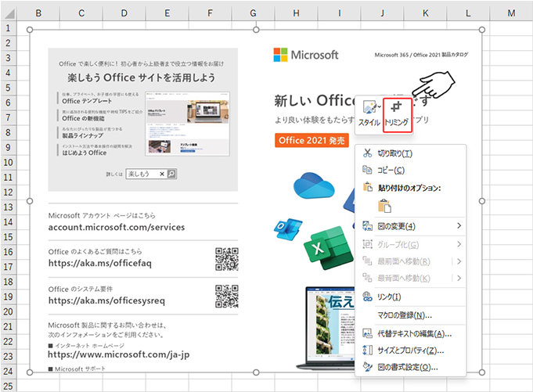The image size is (533, 392).
Task: Click the OneDrive cloud icon in picture
Action: pyautogui.click(x=313, y=186)
